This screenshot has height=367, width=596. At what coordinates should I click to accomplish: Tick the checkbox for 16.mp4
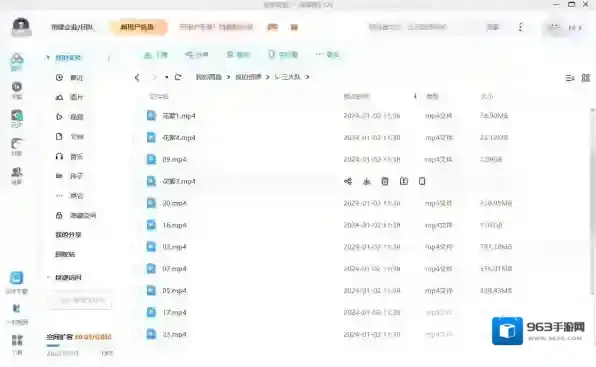(x=137, y=225)
